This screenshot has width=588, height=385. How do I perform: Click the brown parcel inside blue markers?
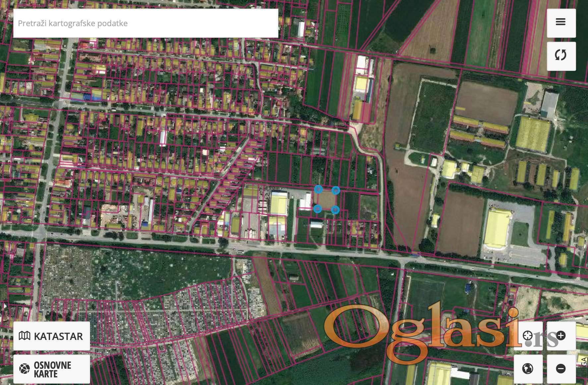click(x=326, y=199)
